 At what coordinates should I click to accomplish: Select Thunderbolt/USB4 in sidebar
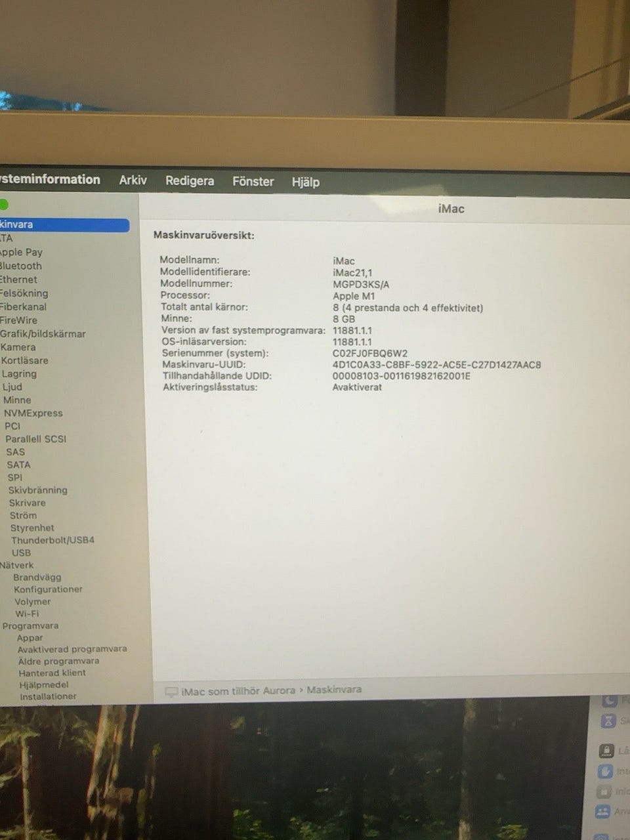click(52, 540)
